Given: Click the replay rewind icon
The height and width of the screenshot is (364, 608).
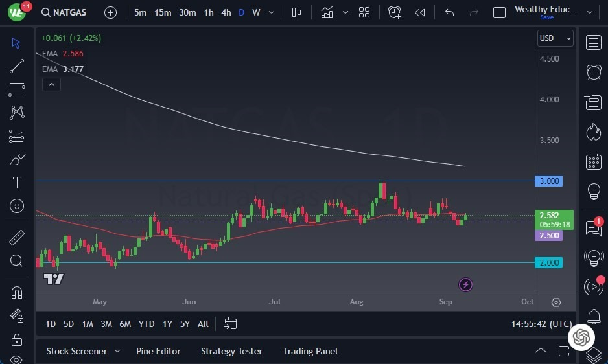Looking at the screenshot, I should click(x=420, y=12).
